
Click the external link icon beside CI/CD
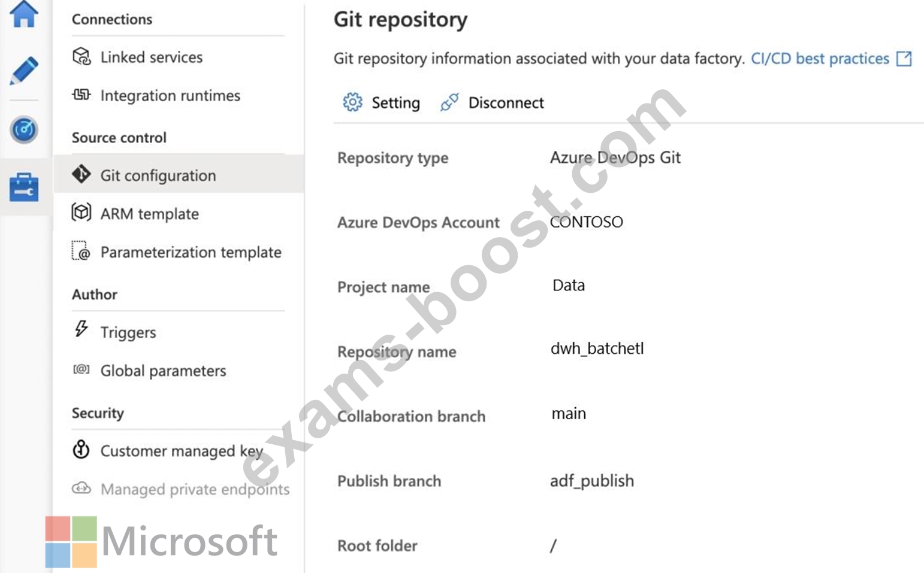pos(904,59)
